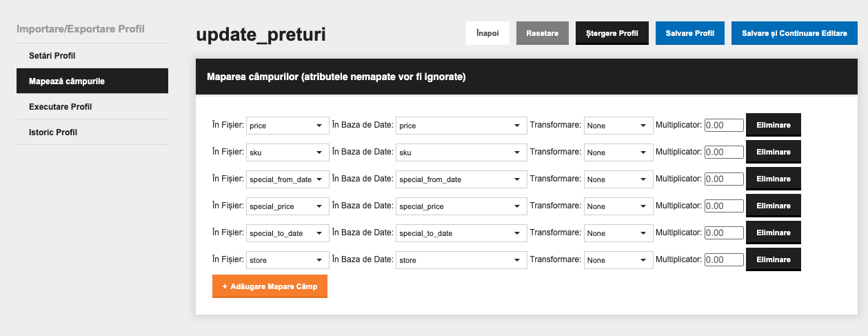Click Eliminare for the price mapping
868x336 pixels.
point(774,125)
